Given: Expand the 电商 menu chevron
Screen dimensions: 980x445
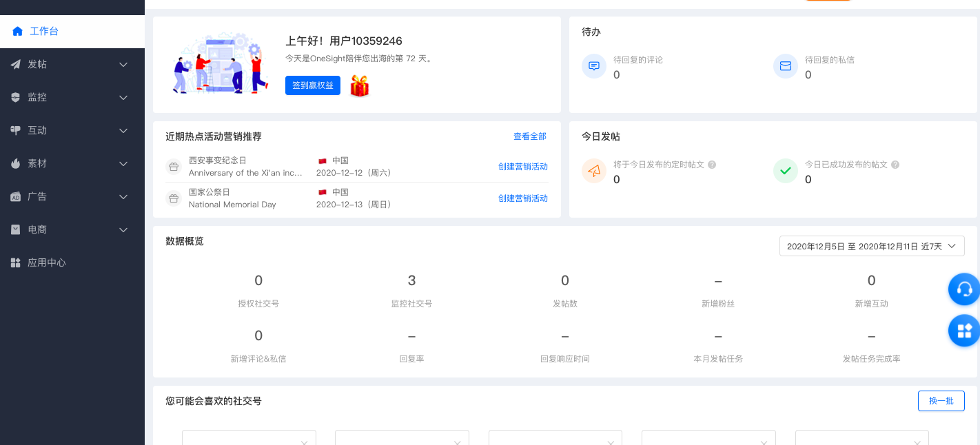Looking at the screenshot, I should 123,229.
